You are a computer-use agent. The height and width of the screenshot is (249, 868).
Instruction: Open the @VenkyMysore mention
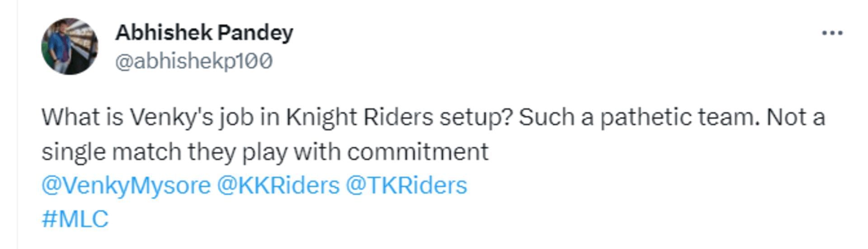click(126, 186)
